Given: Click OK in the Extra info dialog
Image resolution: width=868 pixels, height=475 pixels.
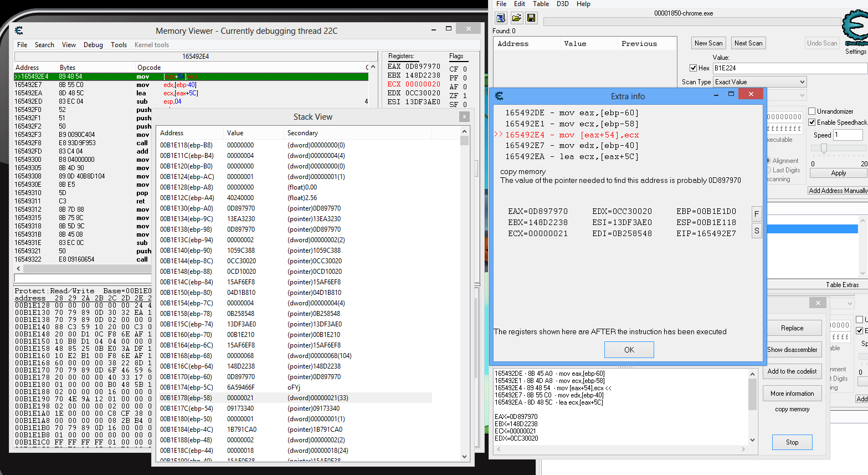Looking at the screenshot, I should point(629,350).
